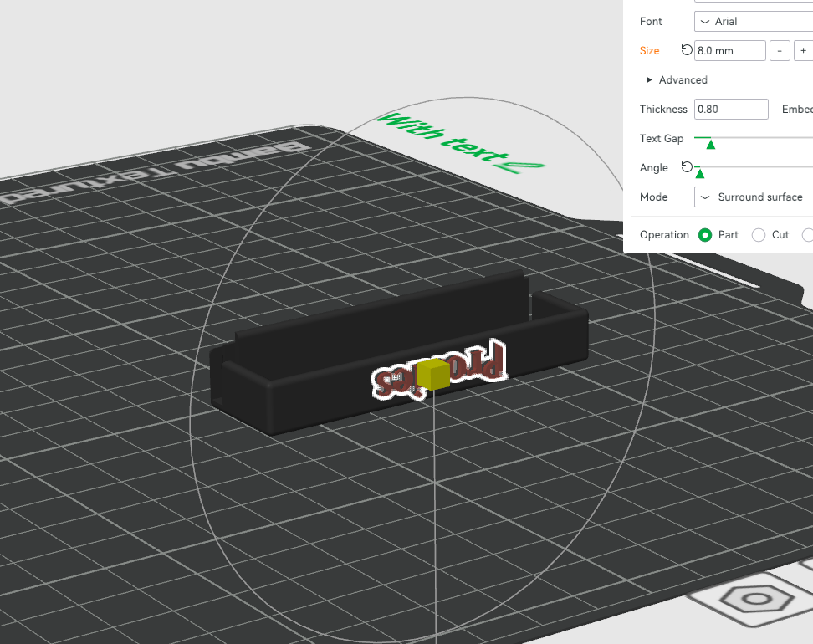Expand the Advanced section

point(677,79)
